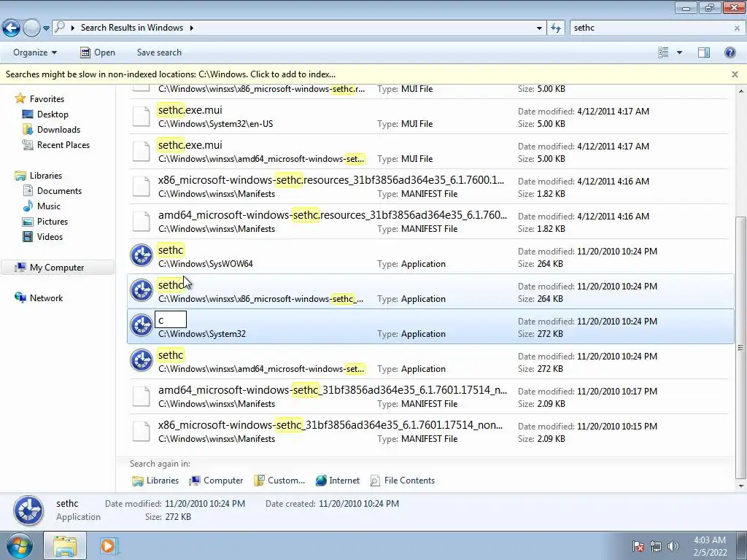Open Windows Media Player from taskbar
This screenshot has height=560, width=747.
pos(108,545)
